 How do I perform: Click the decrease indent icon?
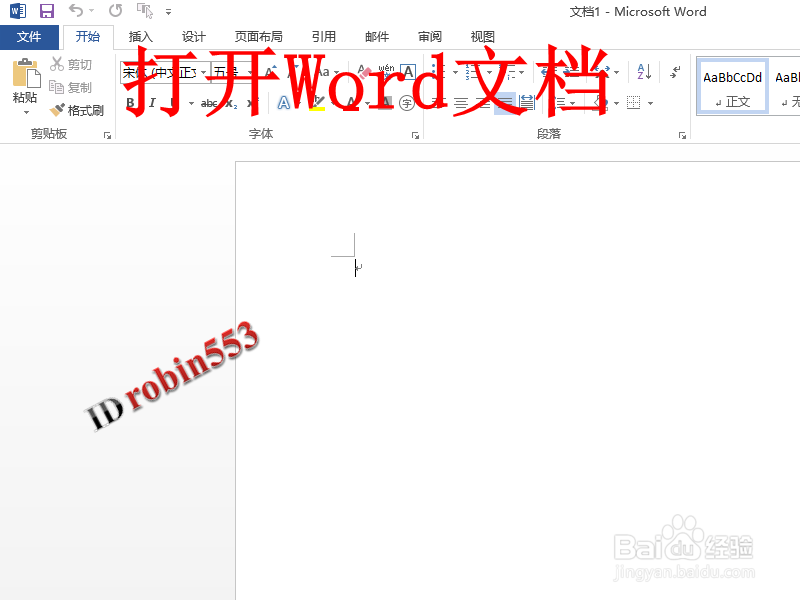pos(549,72)
